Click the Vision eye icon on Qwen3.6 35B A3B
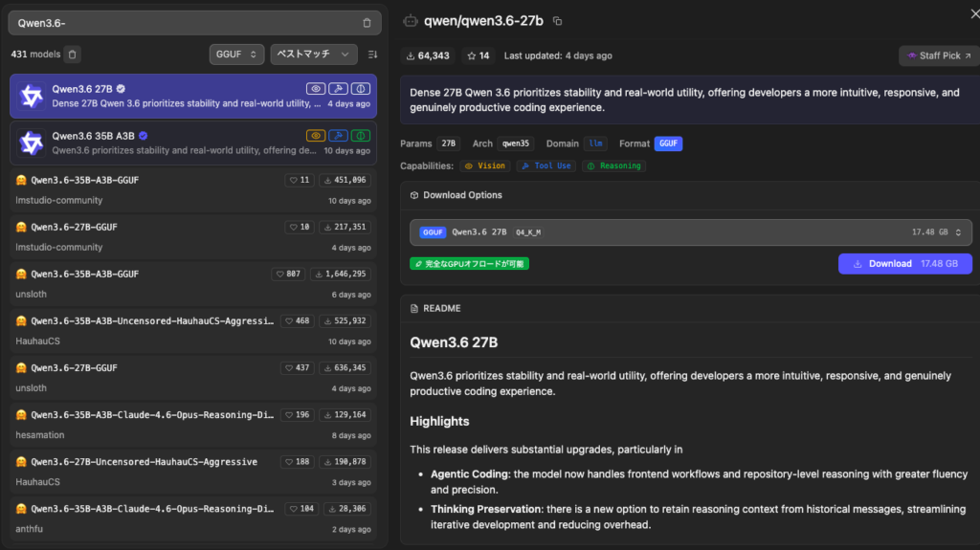Screen dimensions: 980x550 (x=315, y=136)
